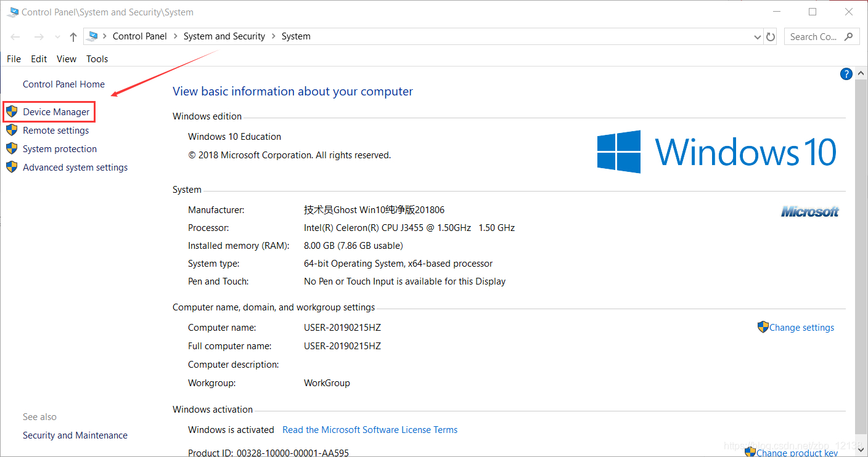Click the No Pen or Touch Input text
The width and height of the screenshot is (868, 457).
pyautogui.click(x=404, y=281)
